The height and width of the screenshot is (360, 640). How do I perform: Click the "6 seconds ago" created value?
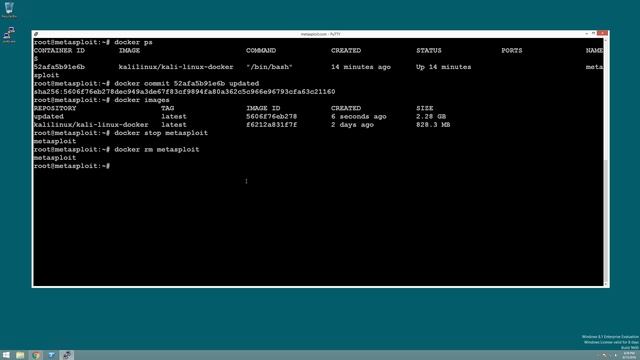tap(359, 116)
